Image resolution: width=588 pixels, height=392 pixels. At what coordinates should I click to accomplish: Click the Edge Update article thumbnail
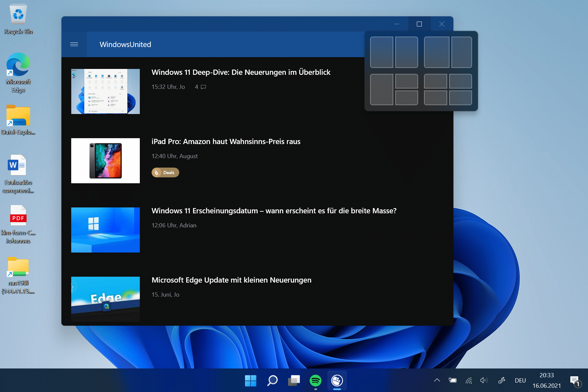click(x=106, y=299)
